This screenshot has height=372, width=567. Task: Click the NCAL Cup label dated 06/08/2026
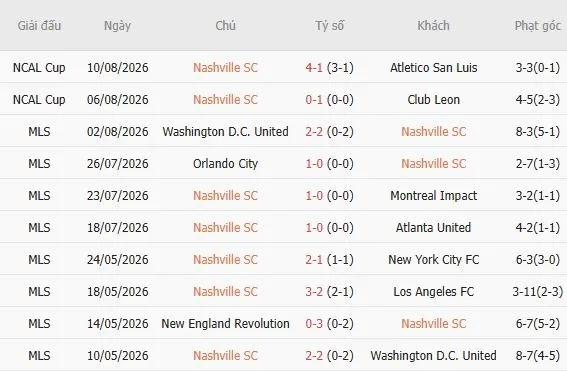pyautogui.click(x=39, y=99)
